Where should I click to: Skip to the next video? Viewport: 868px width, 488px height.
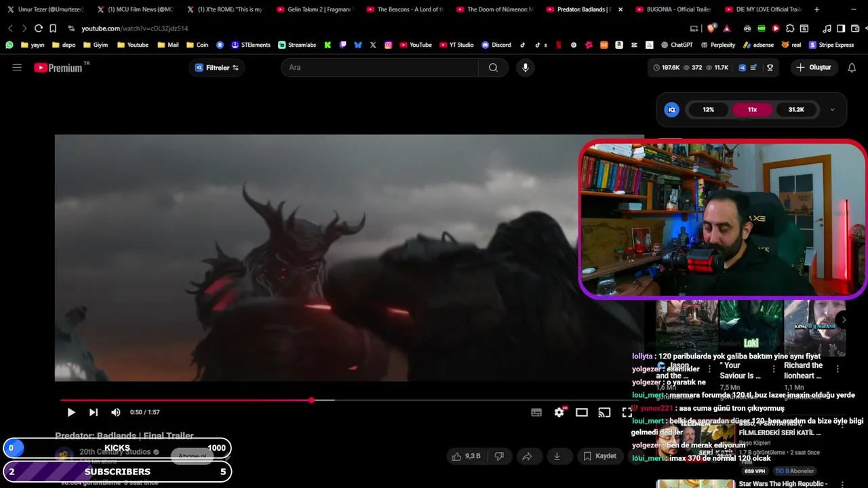tap(93, 412)
